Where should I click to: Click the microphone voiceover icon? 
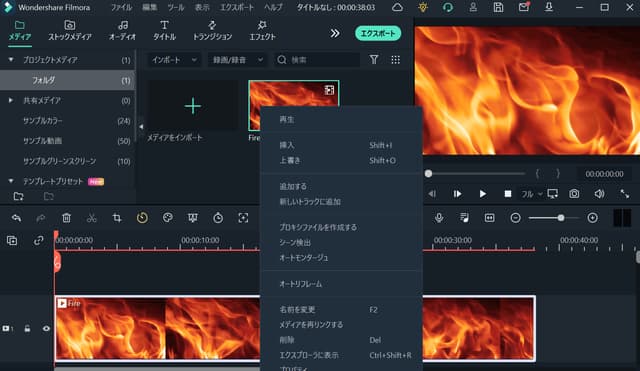439,218
